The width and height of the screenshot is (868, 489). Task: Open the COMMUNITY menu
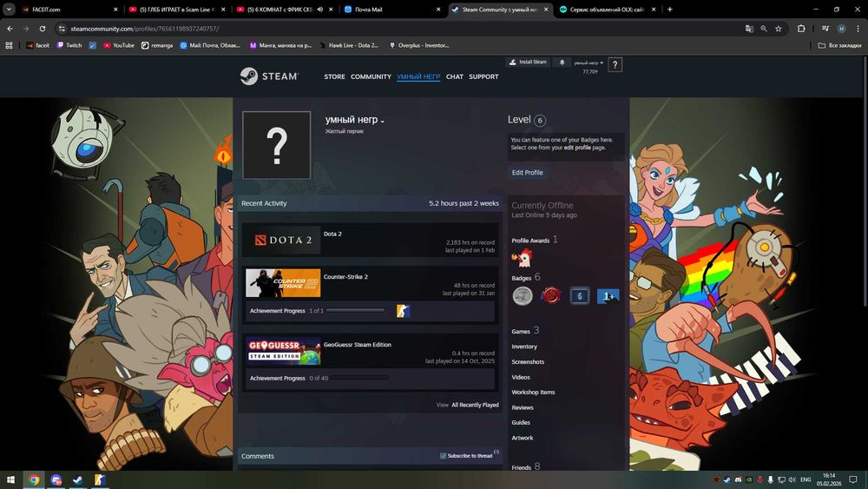click(x=371, y=77)
